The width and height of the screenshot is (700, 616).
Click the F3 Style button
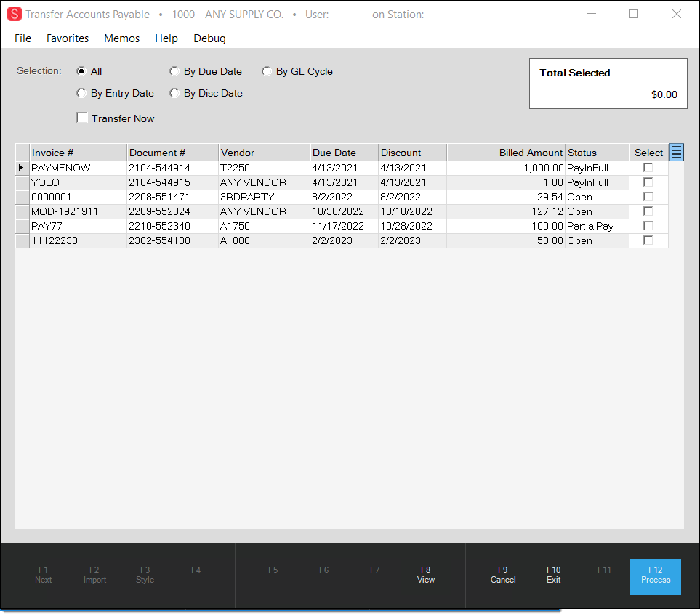pyautogui.click(x=145, y=575)
